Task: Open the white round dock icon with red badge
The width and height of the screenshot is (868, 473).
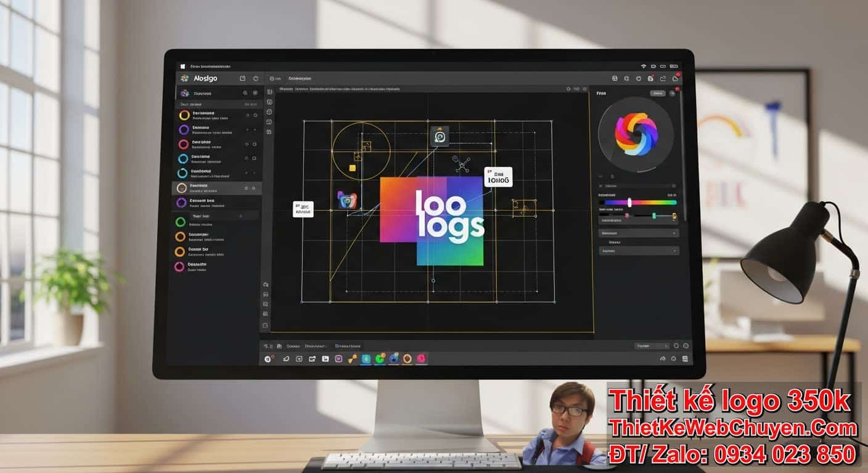Action: (x=269, y=358)
